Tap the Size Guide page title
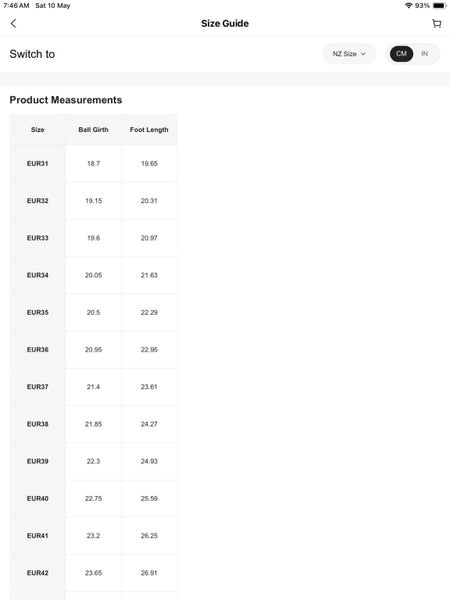450x600 pixels. (x=225, y=23)
